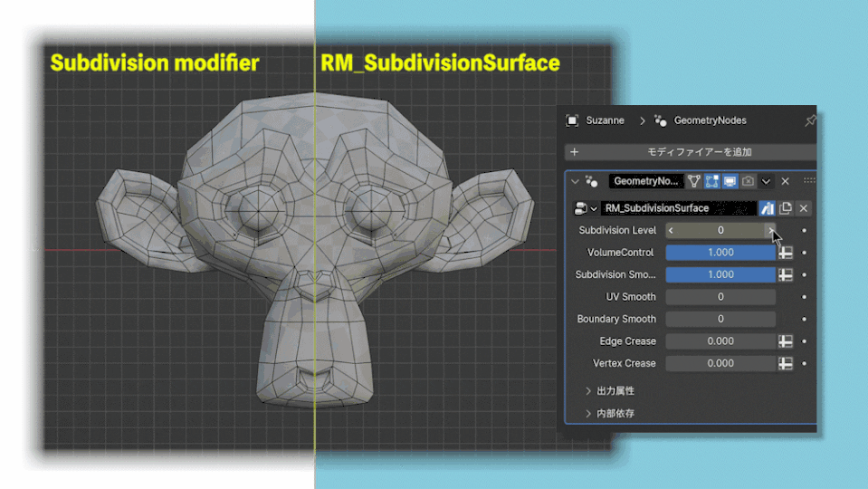868x489 pixels.
Task: Click the 'UV Smooth' label
Action: (x=631, y=297)
